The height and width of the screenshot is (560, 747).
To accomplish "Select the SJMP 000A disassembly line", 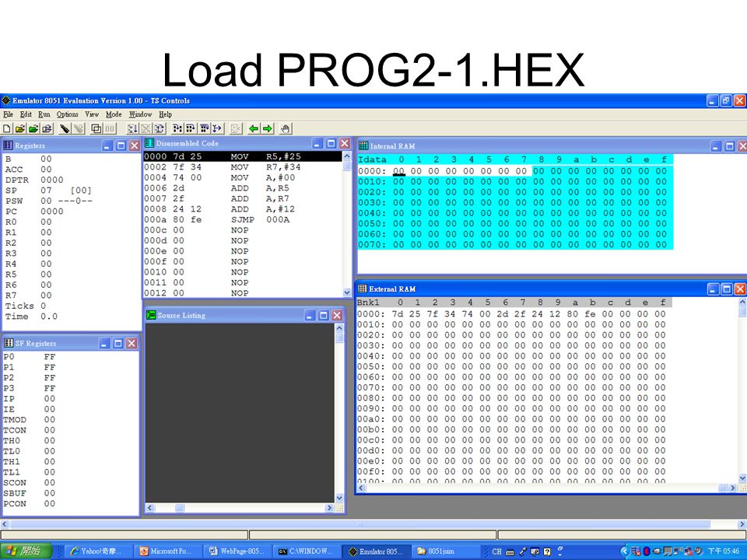I will [243, 219].
